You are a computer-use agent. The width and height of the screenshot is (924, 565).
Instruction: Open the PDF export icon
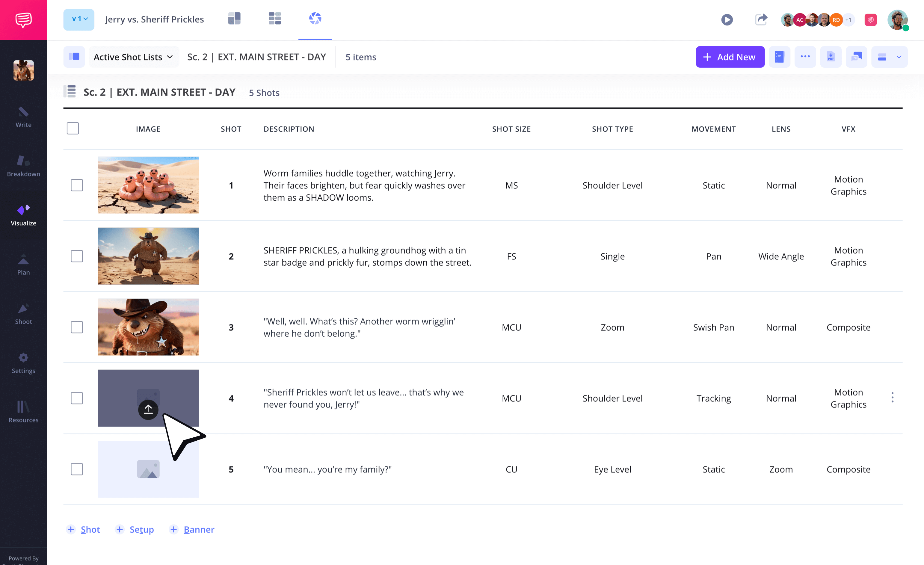(831, 57)
